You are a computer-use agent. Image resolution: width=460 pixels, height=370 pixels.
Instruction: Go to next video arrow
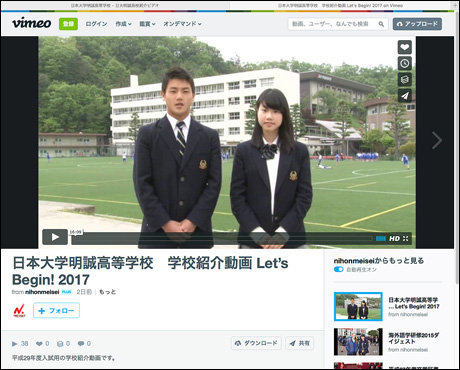click(x=437, y=140)
